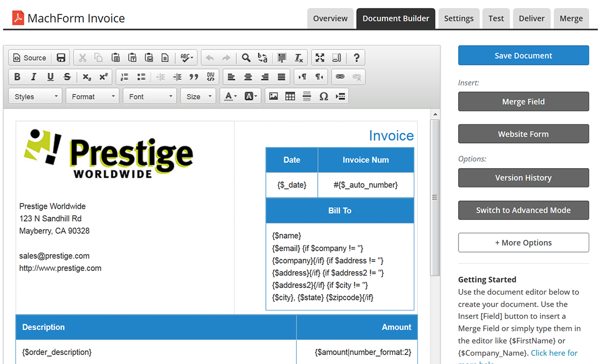This screenshot has height=364, width=602.
Task: Switch to the Settings tab
Action: pyautogui.click(x=459, y=19)
